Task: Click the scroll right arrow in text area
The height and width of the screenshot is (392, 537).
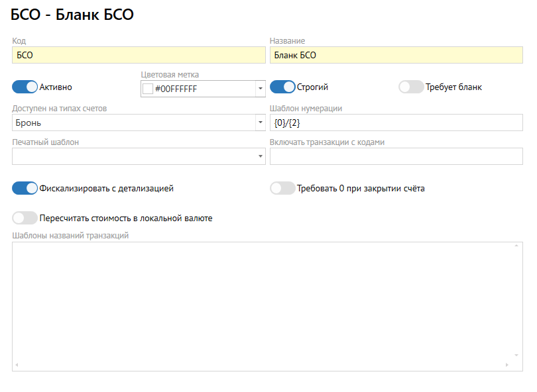Action: [x=507, y=366]
